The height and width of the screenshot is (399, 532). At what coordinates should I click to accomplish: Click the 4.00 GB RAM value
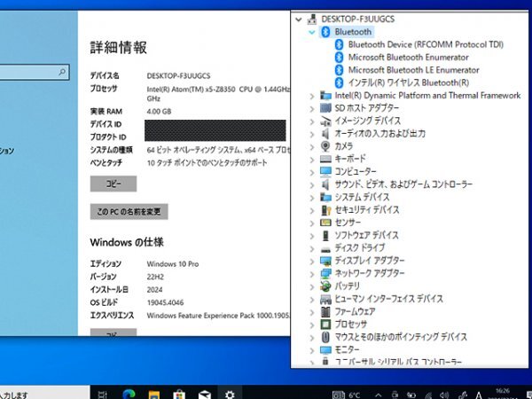point(159,112)
